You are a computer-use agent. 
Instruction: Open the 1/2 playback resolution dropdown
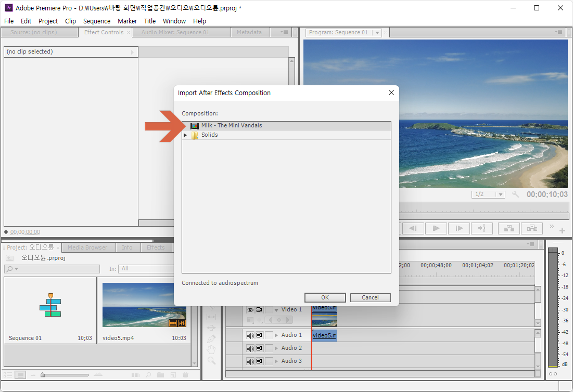point(488,194)
